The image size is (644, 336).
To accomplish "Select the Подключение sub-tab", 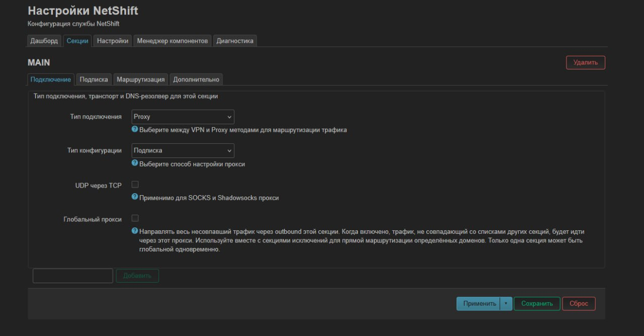I will click(51, 79).
